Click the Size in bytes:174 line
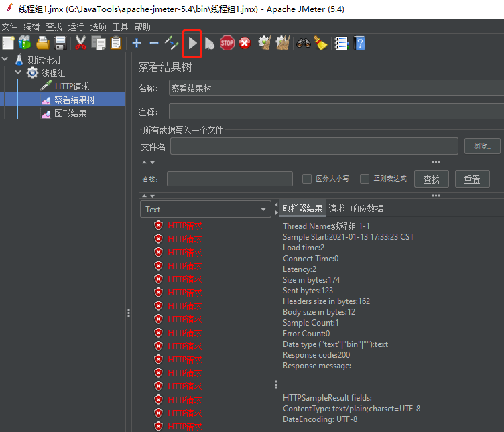 [311, 280]
